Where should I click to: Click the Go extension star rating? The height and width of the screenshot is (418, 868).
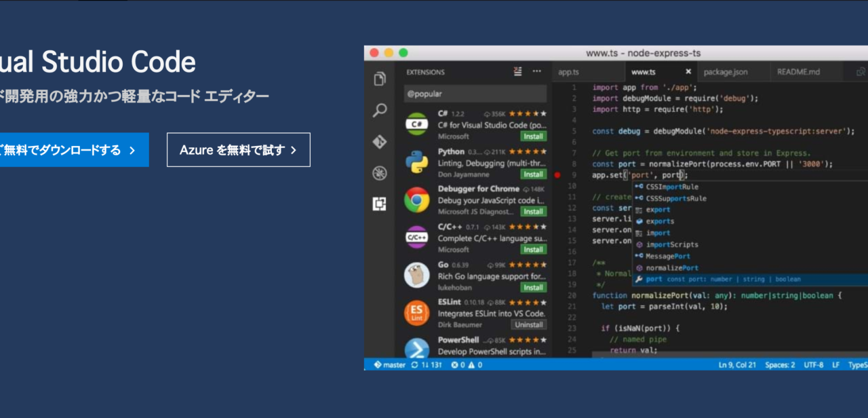528,265
